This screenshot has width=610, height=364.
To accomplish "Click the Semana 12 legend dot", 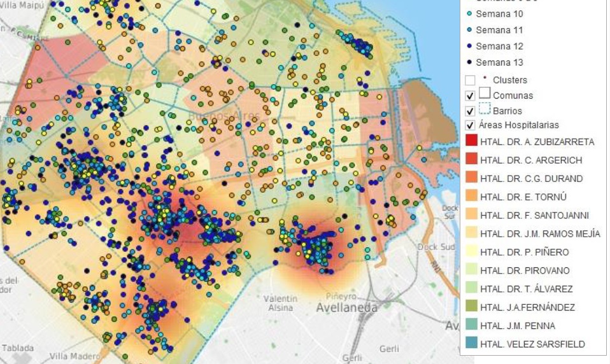I will click(x=469, y=46).
